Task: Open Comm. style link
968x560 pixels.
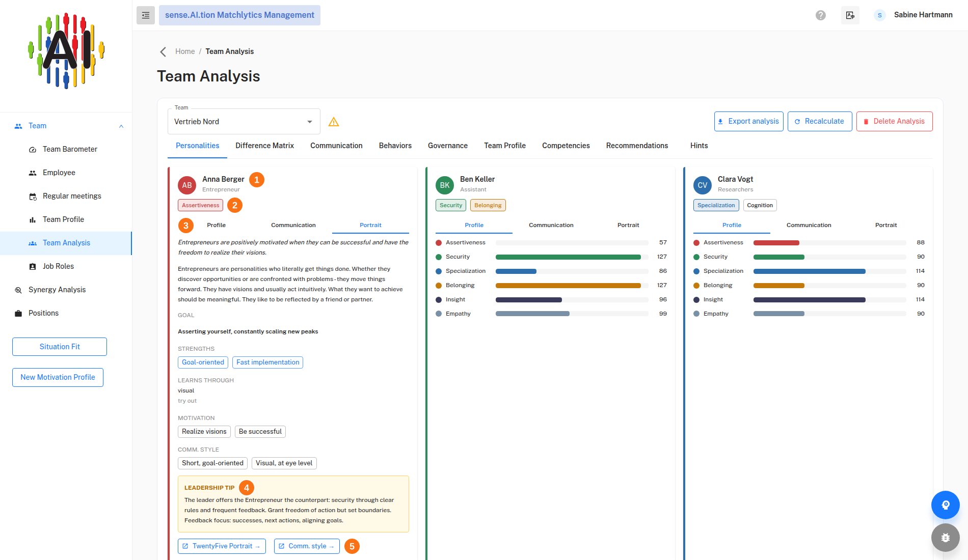Action: point(307,546)
